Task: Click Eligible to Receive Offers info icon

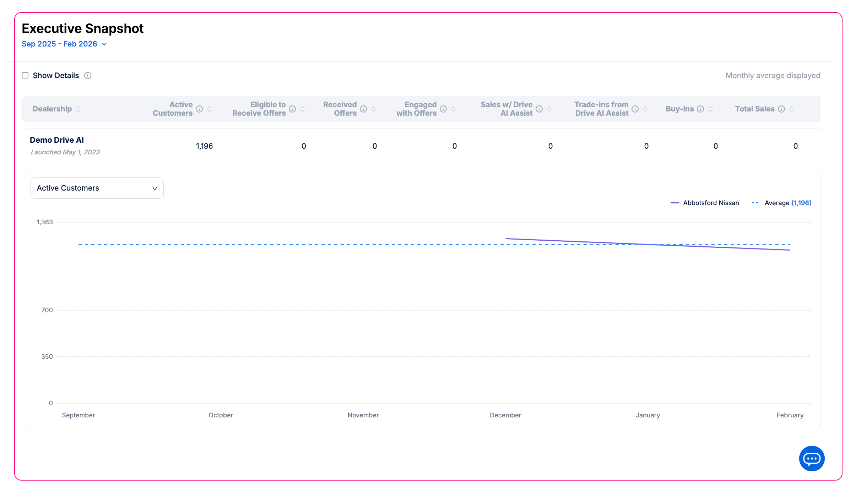Action: tap(292, 109)
